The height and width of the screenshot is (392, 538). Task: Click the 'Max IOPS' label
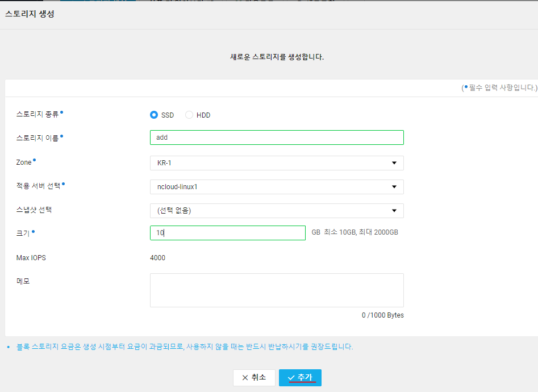coord(31,258)
